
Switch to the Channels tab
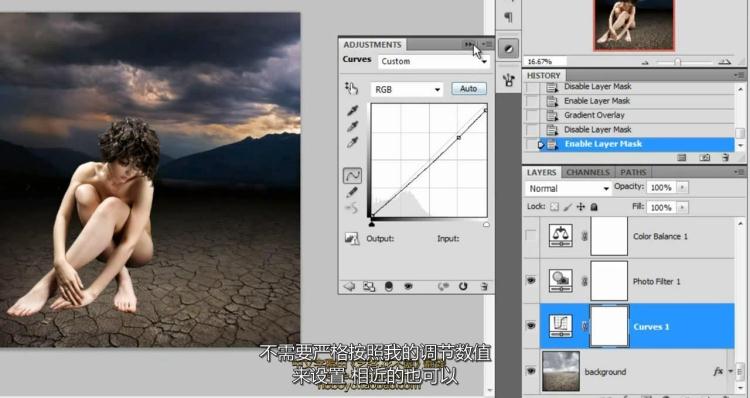pyautogui.click(x=588, y=172)
